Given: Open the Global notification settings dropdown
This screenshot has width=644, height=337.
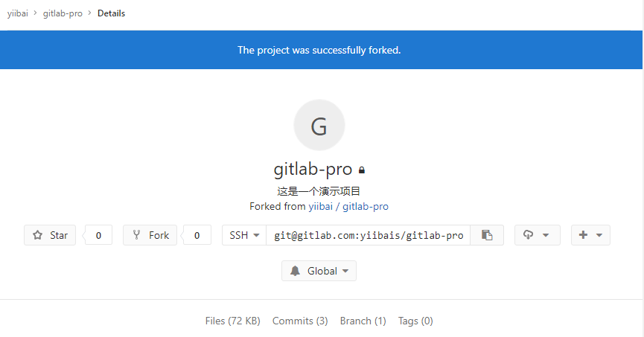Looking at the screenshot, I should [x=319, y=271].
